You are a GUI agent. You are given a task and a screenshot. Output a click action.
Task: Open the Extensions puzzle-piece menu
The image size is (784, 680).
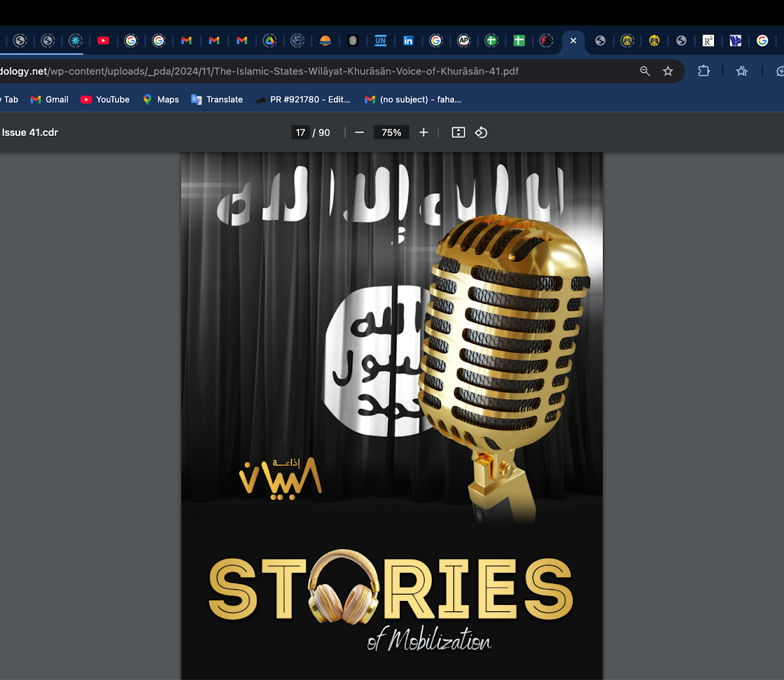[704, 71]
